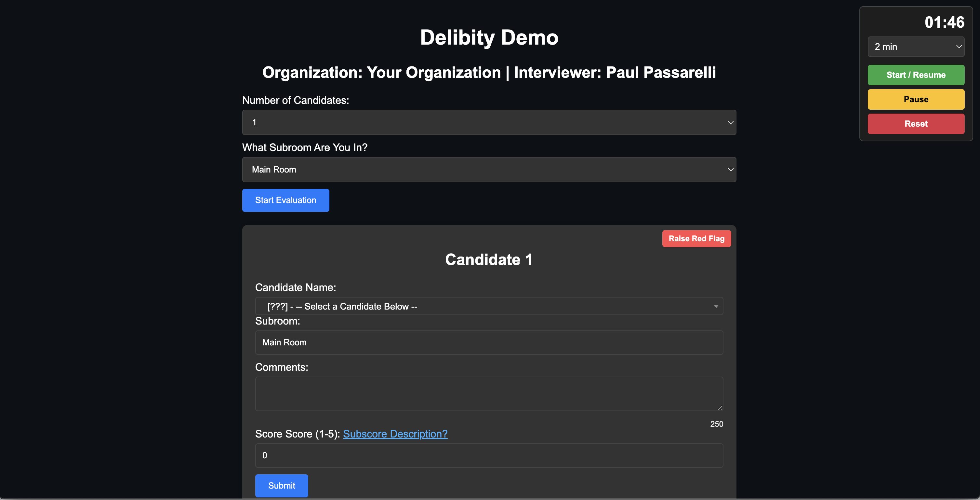Click into the Comments text area
The width and height of the screenshot is (980, 500).
click(489, 394)
